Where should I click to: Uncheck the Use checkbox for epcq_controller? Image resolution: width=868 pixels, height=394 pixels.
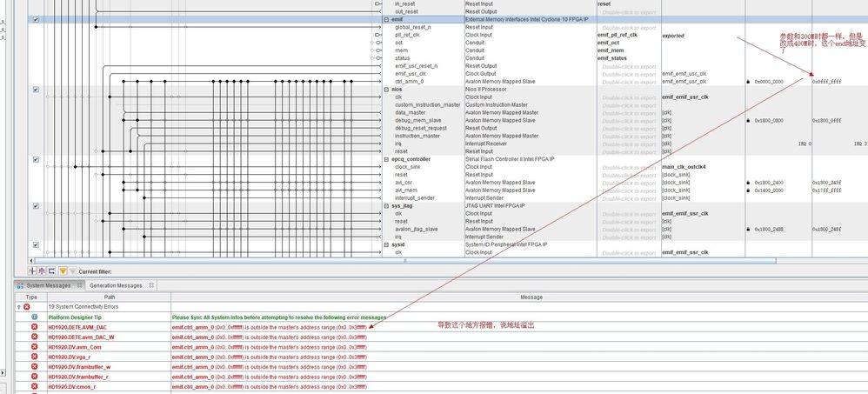pos(36,159)
